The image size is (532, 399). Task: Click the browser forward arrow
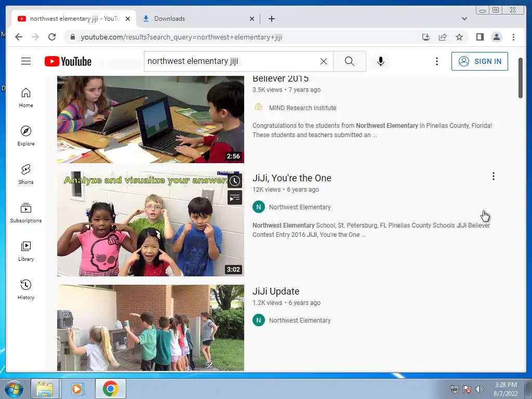click(x=35, y=37)
